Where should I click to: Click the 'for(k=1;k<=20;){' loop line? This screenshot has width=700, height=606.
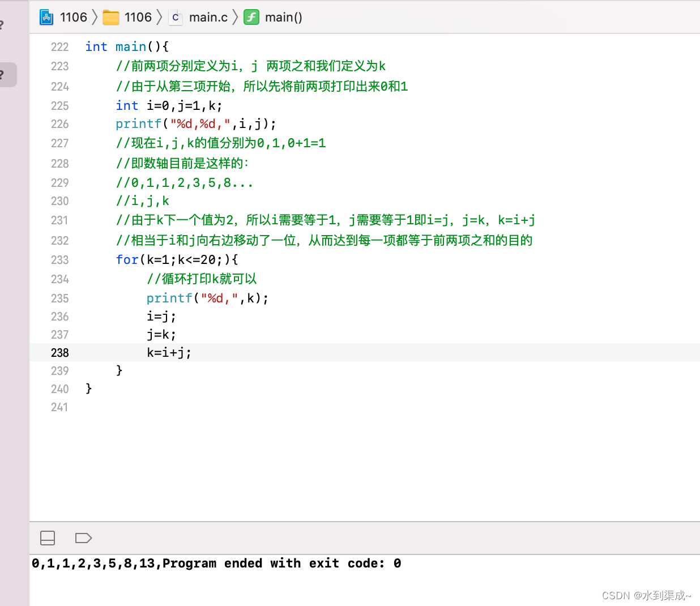(x=177, y=260)
